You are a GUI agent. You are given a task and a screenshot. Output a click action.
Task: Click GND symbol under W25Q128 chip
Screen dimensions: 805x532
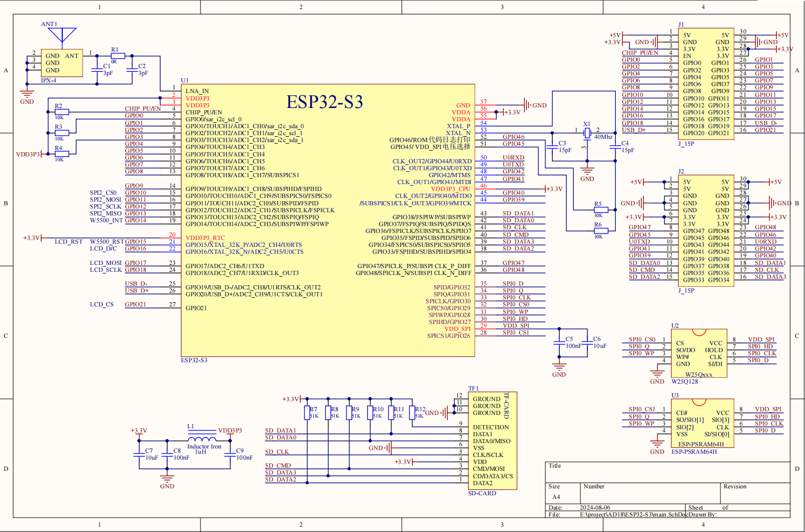657,375
